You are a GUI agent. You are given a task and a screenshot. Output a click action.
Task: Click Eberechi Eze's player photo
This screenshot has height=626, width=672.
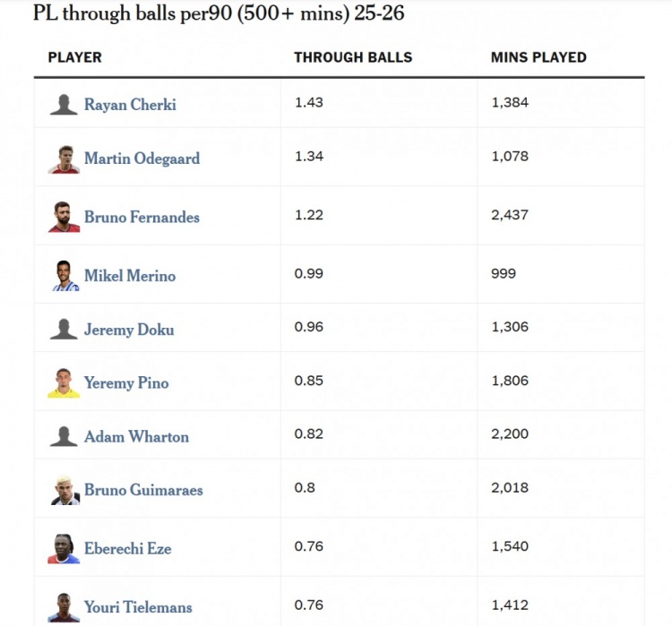(x=64, y=548)
